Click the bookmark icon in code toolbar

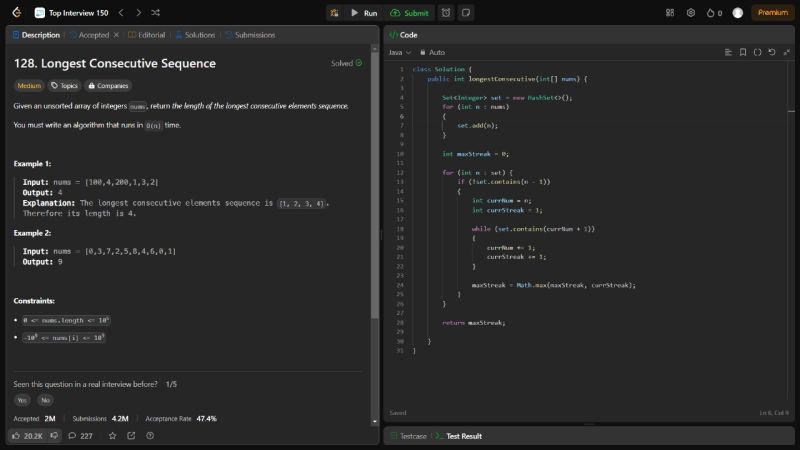[x=743, y=53]
